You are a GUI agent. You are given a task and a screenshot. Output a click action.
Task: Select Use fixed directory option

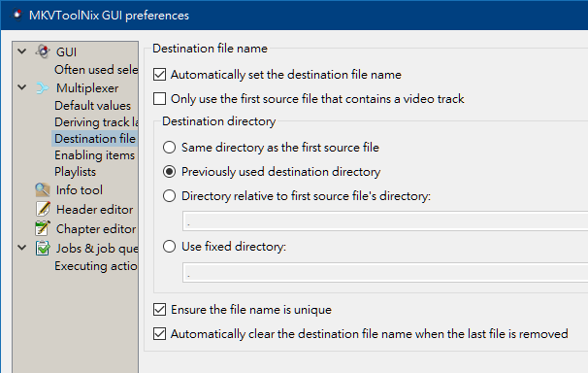pyautogui.click(x=169, y=247)
